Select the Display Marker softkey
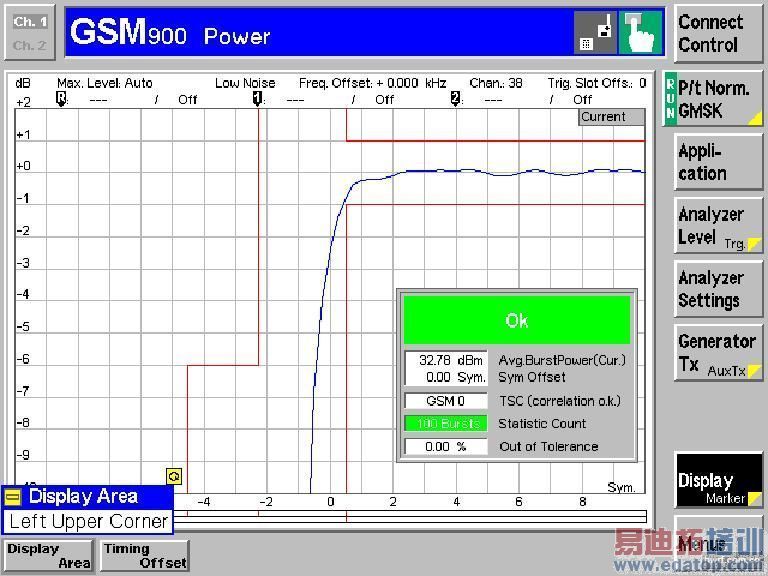Screen dimensions: 768x576 tap(719, 480)
